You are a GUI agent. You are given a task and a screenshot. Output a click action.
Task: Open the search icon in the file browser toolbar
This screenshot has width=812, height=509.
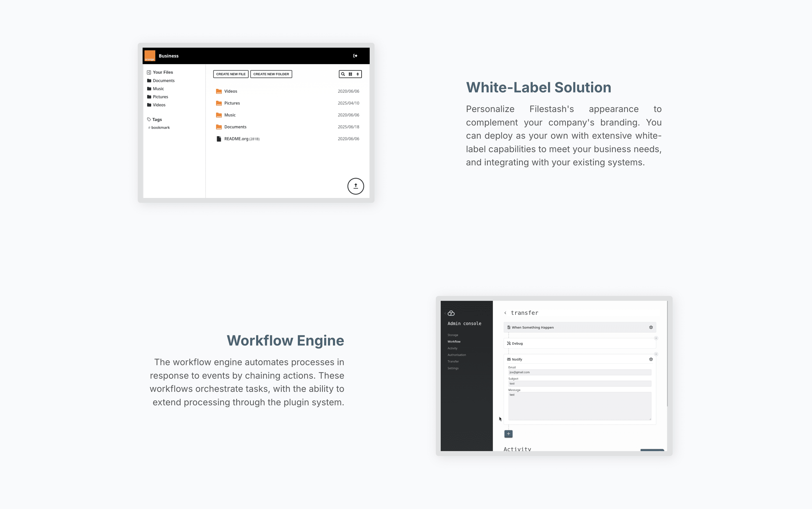click(x=343, y=74)
